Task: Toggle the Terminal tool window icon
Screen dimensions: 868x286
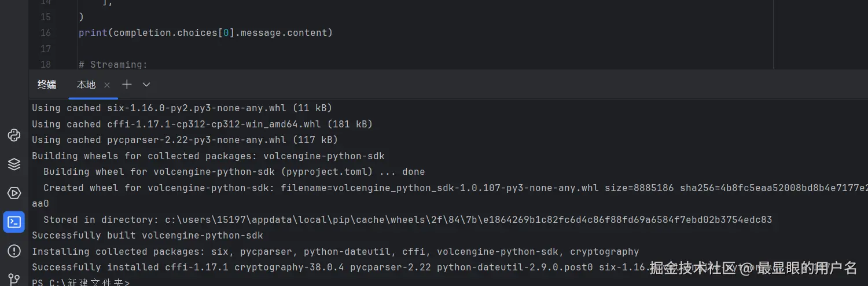Action: click(14, 222)
